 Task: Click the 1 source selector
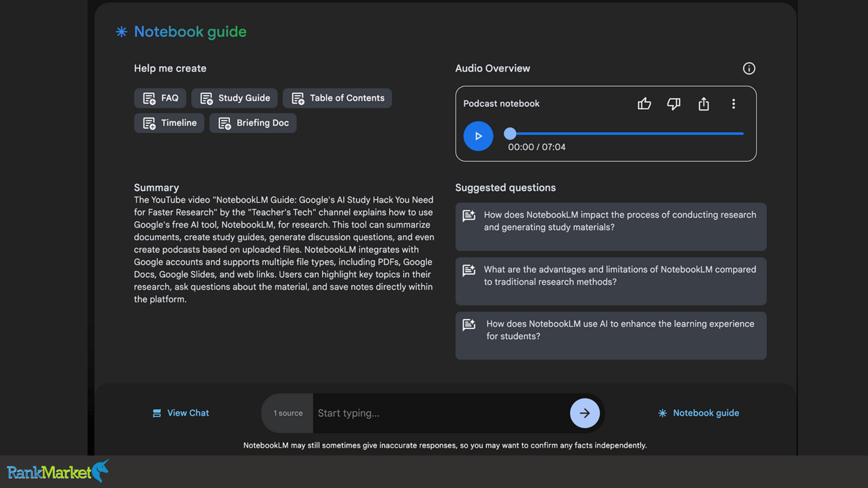[288, 413]
